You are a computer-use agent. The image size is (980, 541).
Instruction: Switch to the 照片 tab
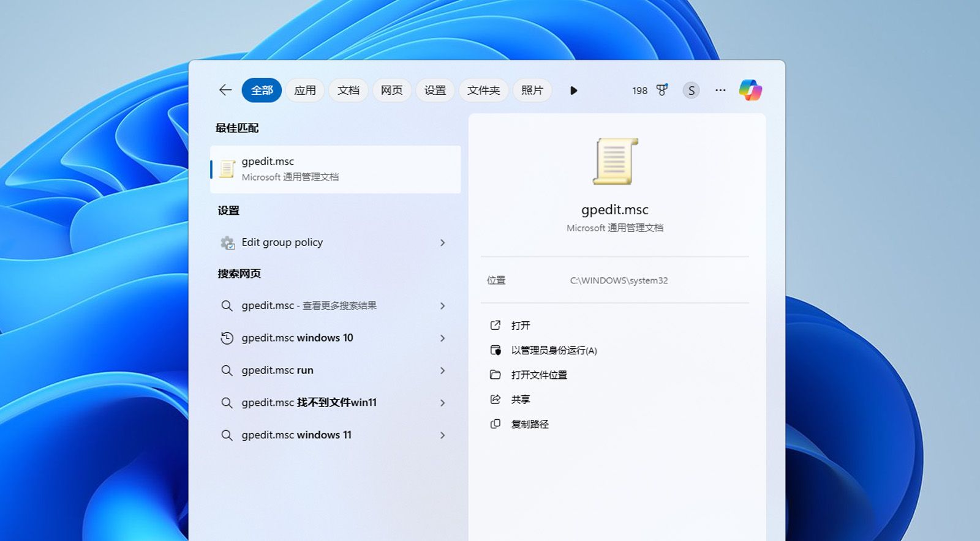pos(532,91)
